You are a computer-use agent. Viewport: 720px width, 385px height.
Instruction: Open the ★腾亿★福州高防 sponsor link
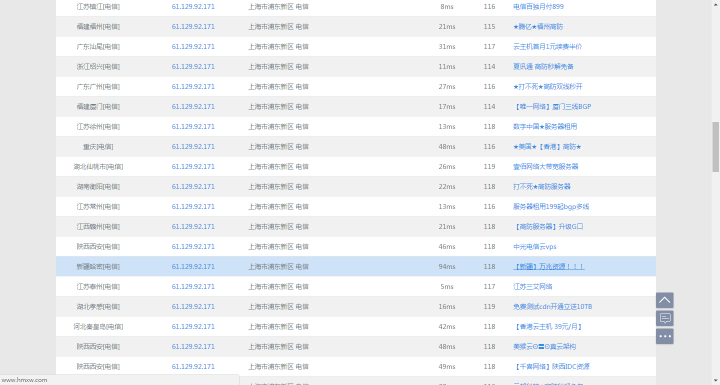click(538, 27)
